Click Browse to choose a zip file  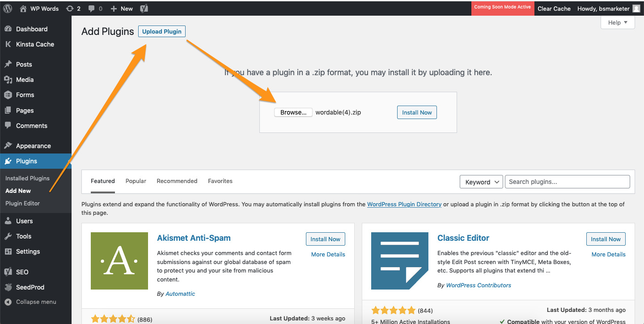point(293,112)
